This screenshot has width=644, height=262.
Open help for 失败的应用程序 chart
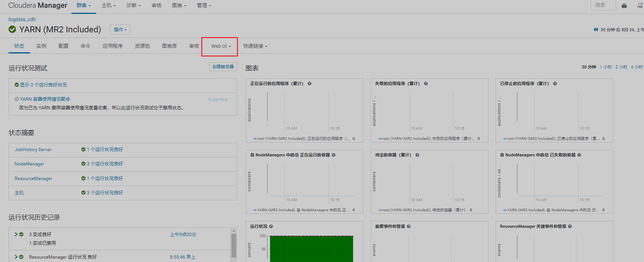point(426,83)
